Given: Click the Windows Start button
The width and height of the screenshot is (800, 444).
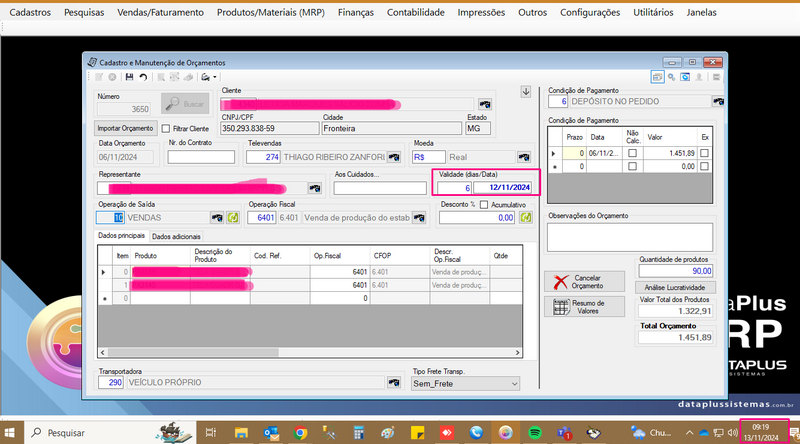Looking at the screenshot, I should [x=10, y=433].
